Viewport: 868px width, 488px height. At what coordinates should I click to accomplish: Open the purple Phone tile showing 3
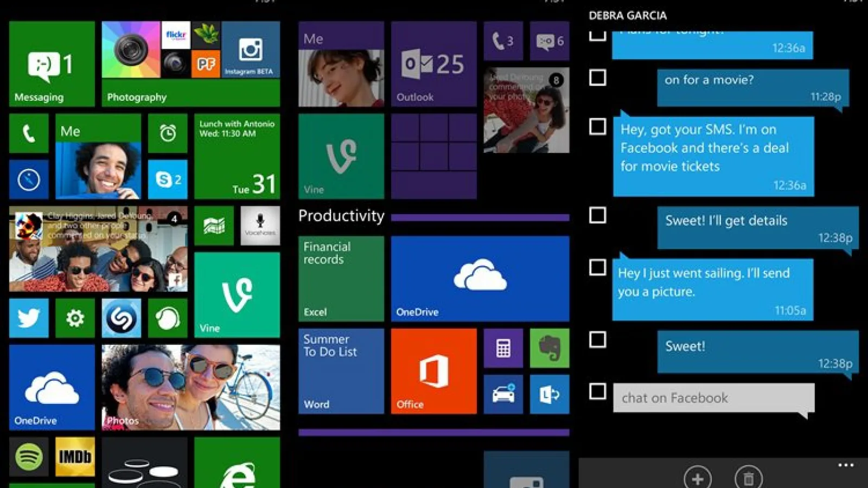coord(503,41)
